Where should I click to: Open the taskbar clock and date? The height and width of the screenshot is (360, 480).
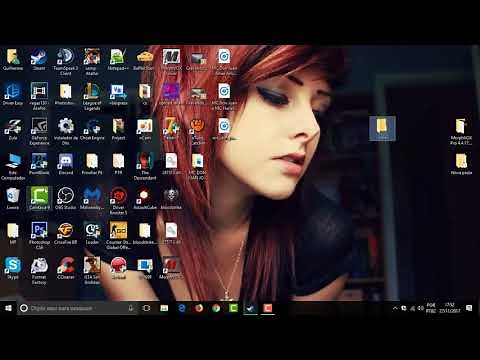coord(449,308)
